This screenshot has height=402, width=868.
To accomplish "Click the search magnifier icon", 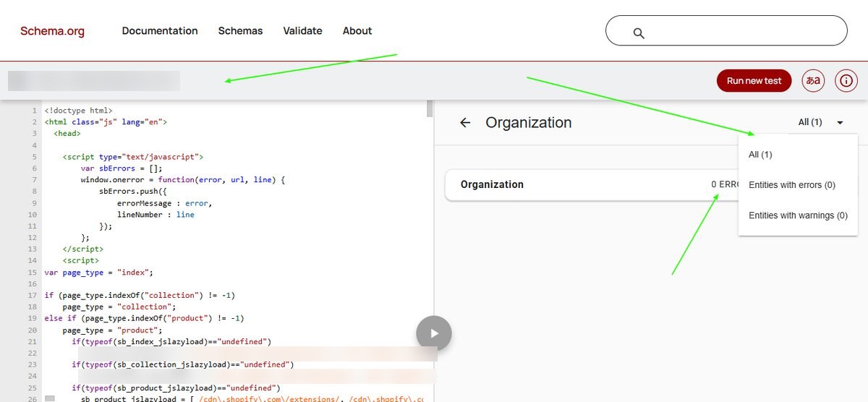I will (638, 33).
